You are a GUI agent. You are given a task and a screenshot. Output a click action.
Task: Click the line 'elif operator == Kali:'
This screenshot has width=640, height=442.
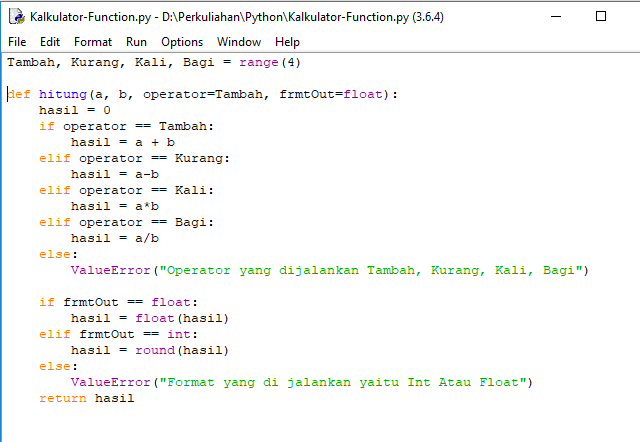point(127,190)
